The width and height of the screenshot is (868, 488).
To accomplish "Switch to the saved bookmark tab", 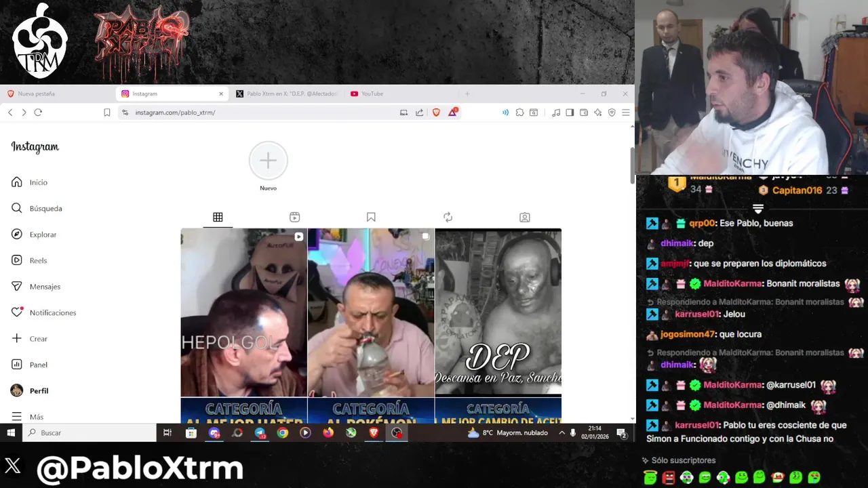I will coord(371,217).
